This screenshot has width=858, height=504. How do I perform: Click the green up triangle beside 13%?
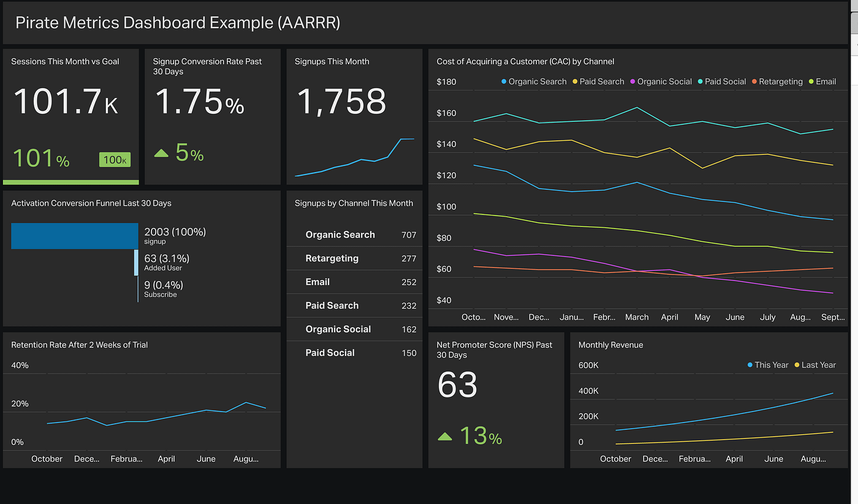[445, 437]
